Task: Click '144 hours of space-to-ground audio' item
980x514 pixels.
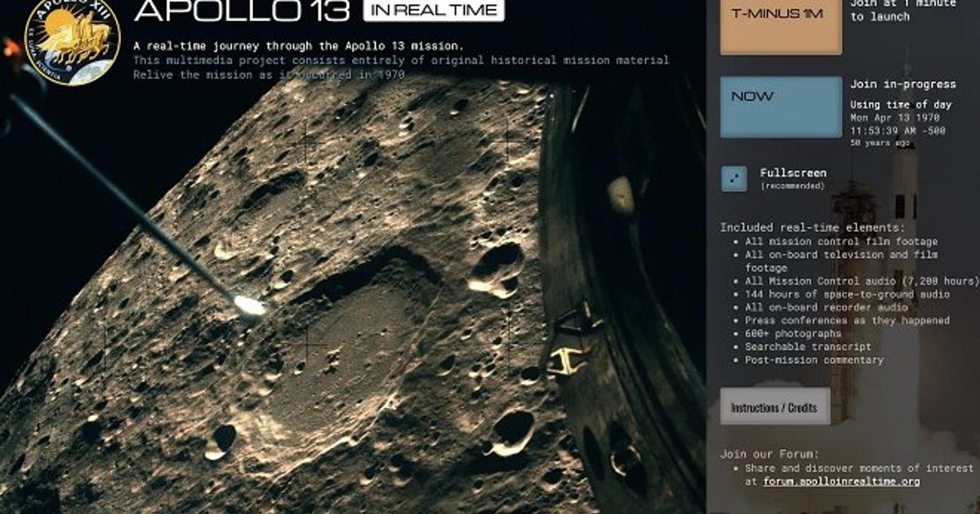Action: point(847,294)
